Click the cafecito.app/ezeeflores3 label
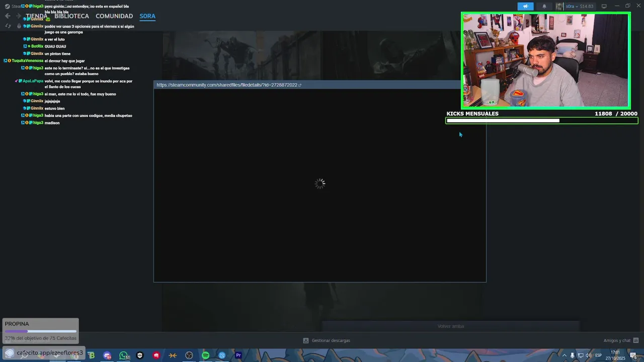Viewport: 644px width, 362px height. (x=50, y=353)
